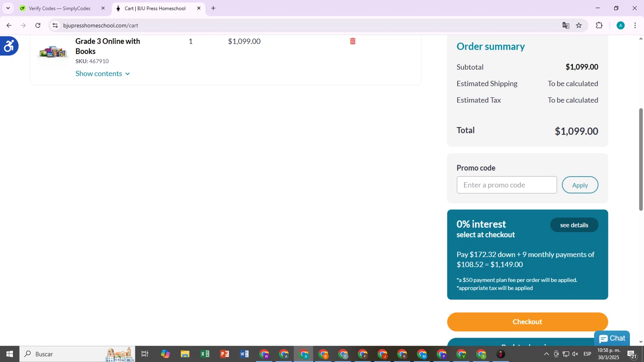The image size is (644, 362).
Task: Open Grade 3 Online with Books link
Action: [x=108, y=46]
